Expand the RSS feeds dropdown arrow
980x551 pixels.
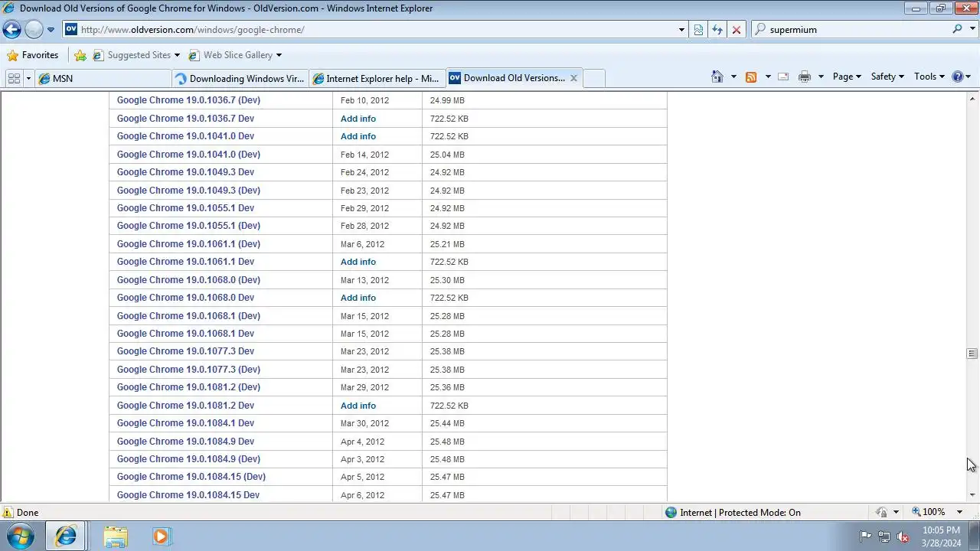(x=768, y=77)
